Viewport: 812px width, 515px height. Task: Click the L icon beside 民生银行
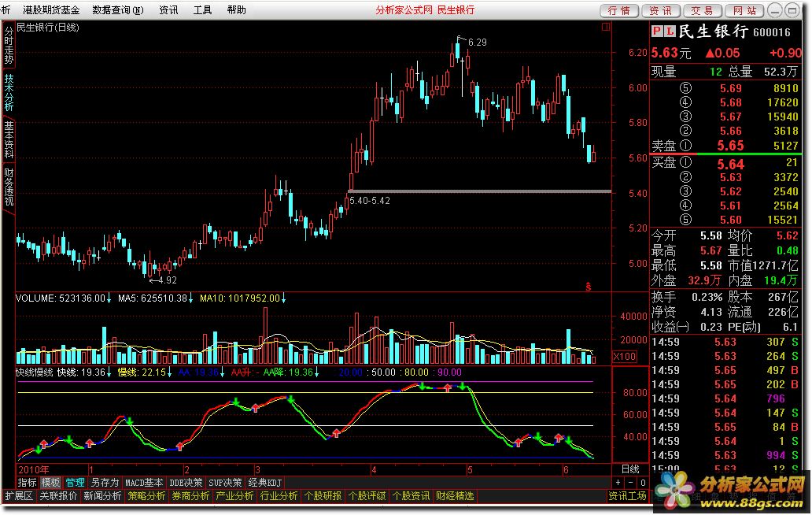tap(669, 31)
